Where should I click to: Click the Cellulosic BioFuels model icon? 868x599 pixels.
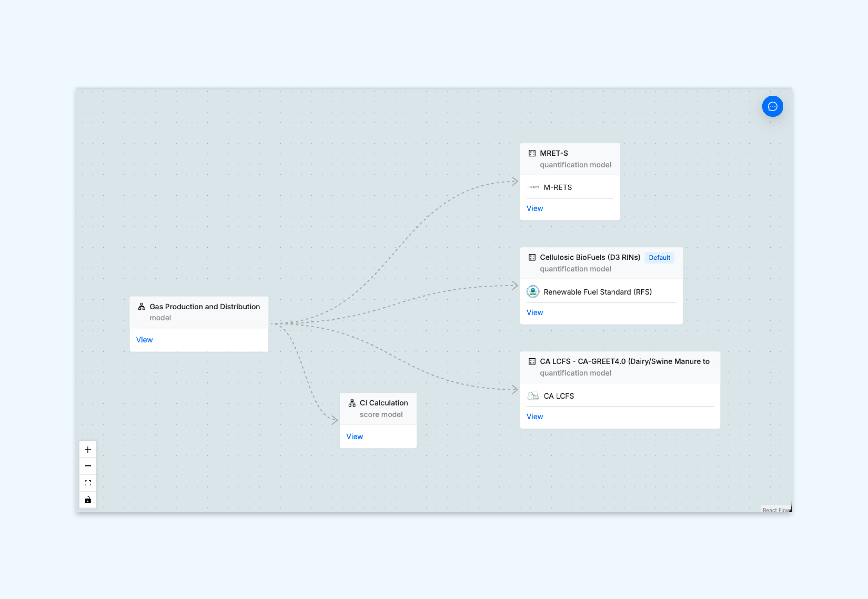(532, 257)
